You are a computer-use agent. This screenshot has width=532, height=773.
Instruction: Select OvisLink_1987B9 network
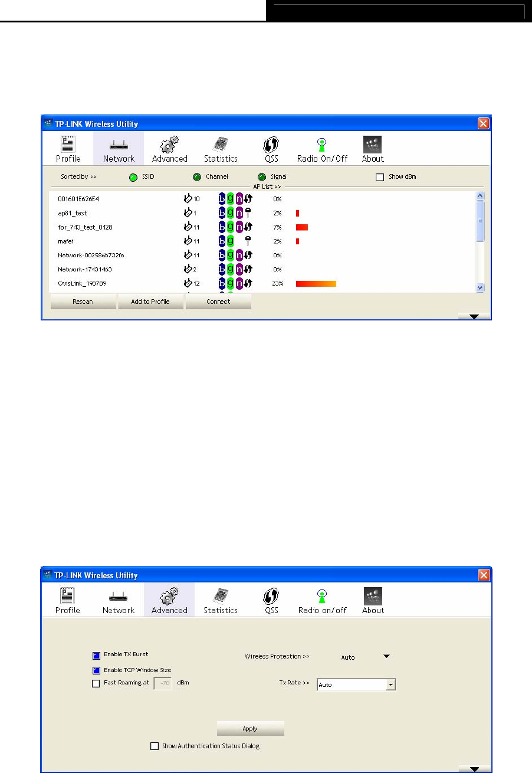point(262,284)
